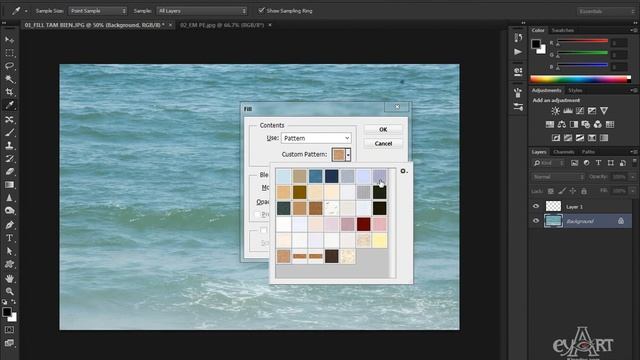640x360 pixels.
Task: Choose the pale yellow pattern swatch
Action: tap(379, 240)
